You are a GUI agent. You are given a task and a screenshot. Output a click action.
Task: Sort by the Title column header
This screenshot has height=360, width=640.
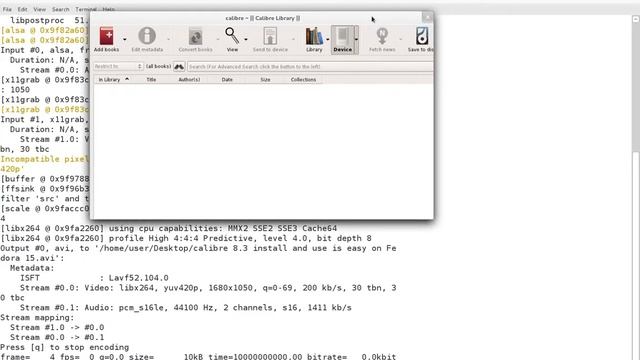point(151,80)
